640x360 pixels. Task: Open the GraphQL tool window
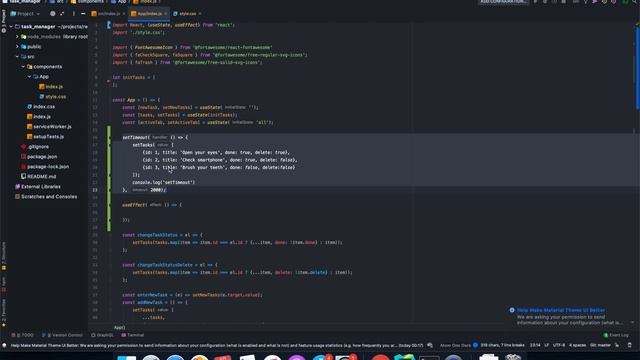pyautogui.click(x=102, y=335)
